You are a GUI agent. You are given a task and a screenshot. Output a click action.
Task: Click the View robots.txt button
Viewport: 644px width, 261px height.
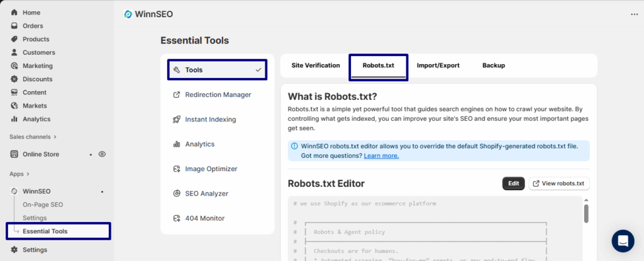pos(559,184)
